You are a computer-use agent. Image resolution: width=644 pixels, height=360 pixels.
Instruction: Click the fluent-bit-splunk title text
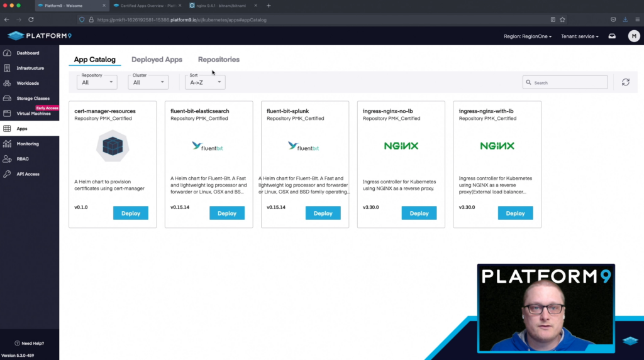tap(287, 111)
